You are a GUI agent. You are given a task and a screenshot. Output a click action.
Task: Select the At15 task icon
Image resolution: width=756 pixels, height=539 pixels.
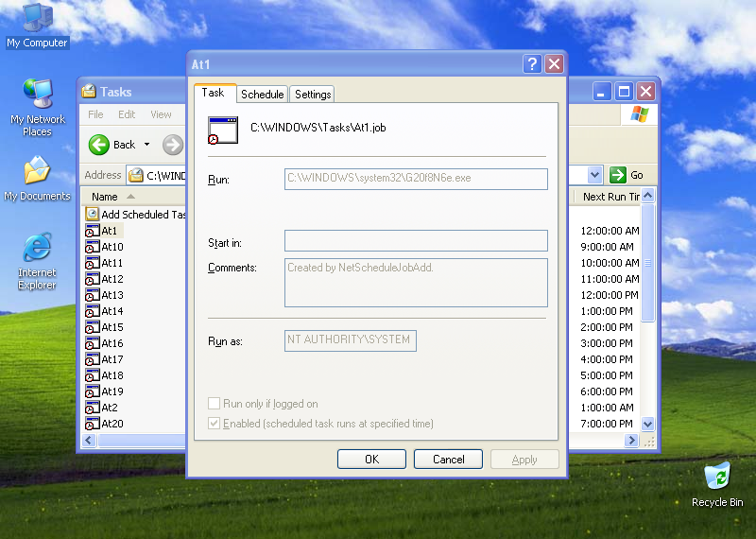(92, 326)
